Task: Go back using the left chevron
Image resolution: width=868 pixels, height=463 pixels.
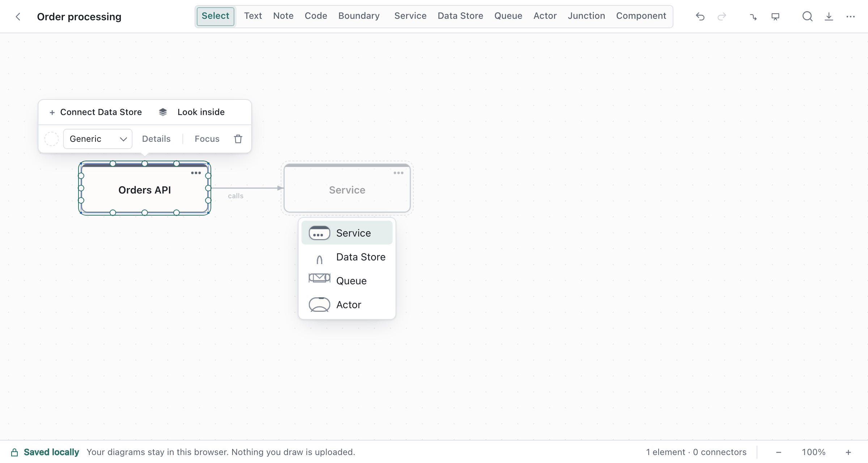Action: click(18, 17)
